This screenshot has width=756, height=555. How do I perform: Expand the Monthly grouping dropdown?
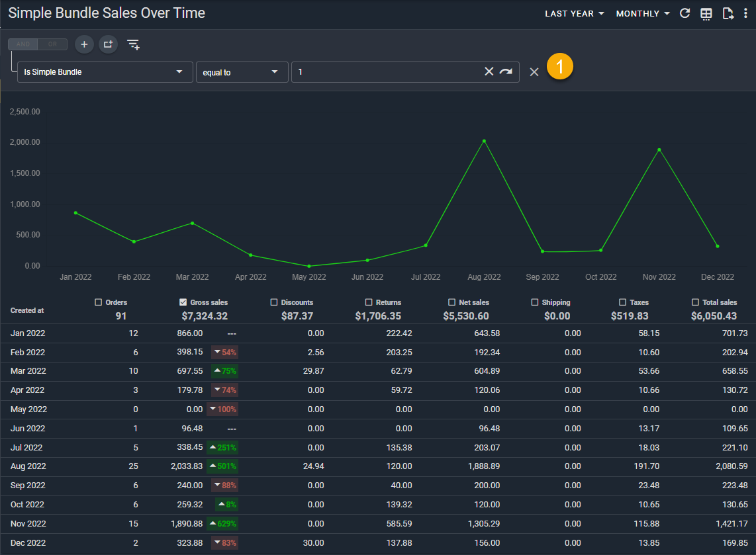643,14
